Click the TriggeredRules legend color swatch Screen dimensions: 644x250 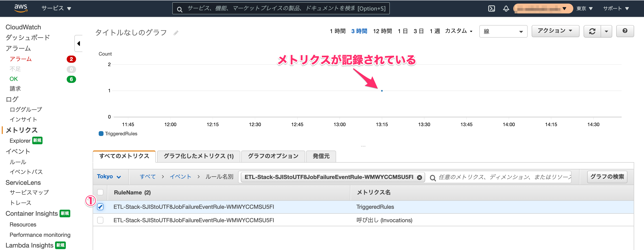tap(101, 134)
